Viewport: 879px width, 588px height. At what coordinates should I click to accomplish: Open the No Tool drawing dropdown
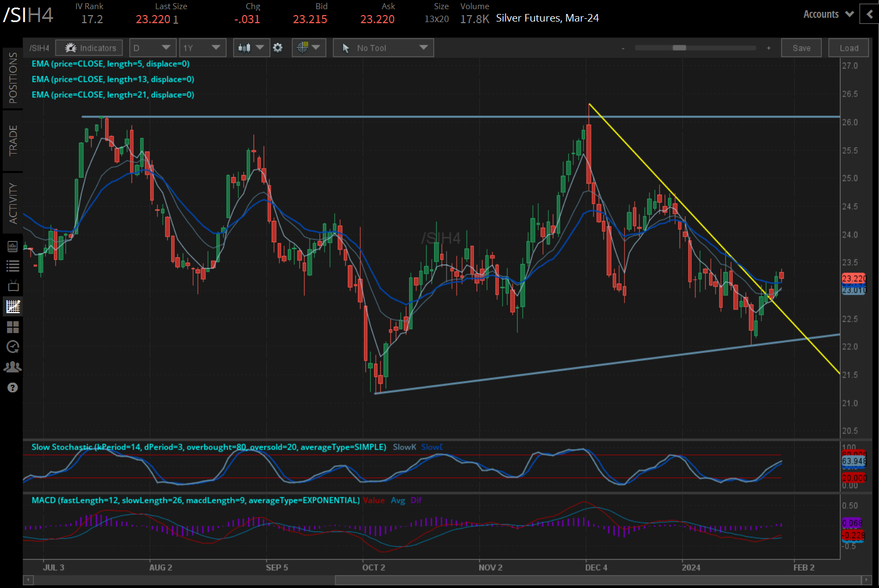coord(383,47)
